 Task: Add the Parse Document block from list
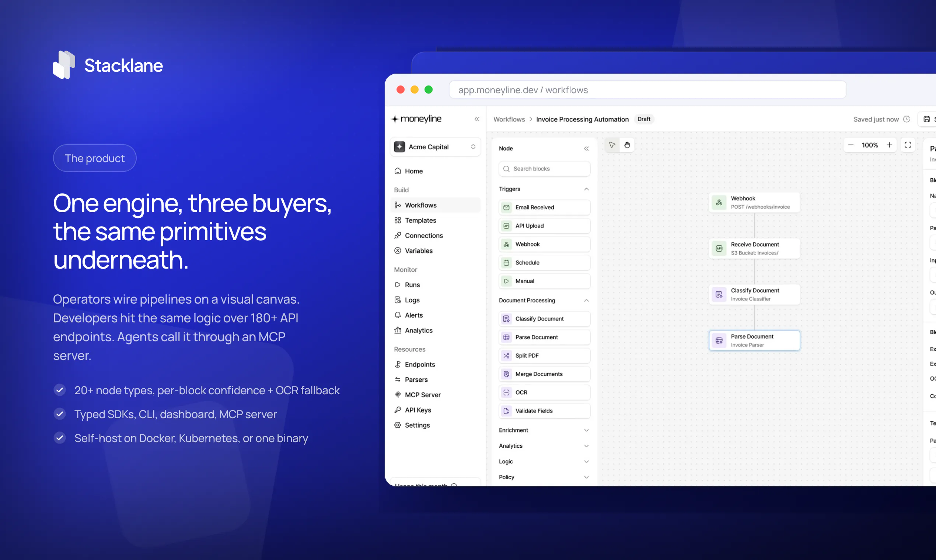coord(544,337)
